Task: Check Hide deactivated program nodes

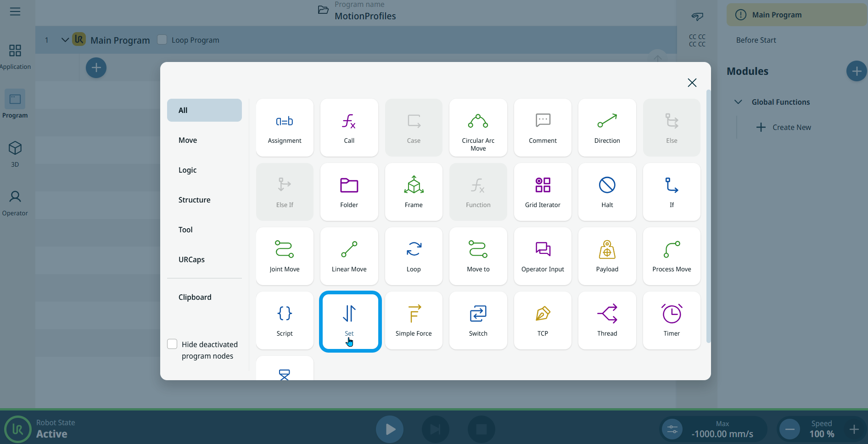Action: click(173, 344)
